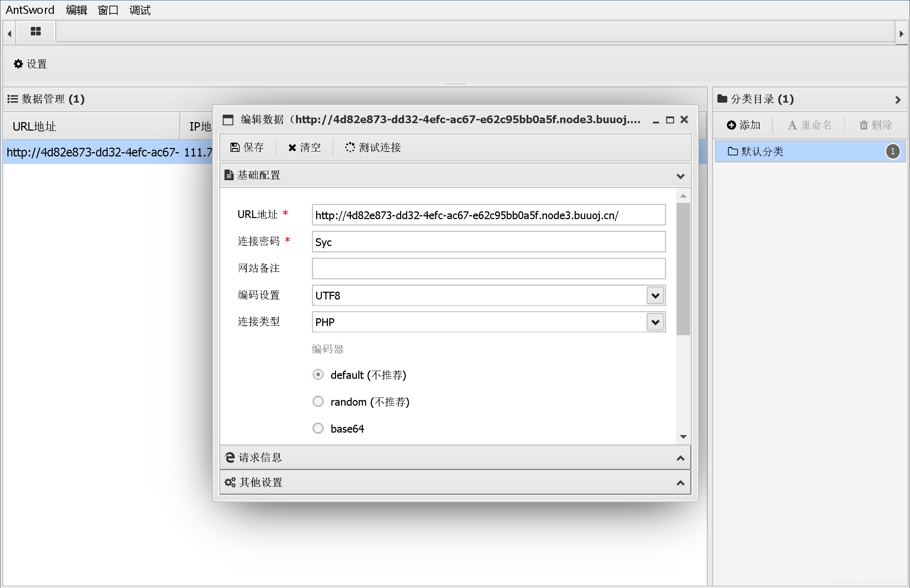Select the random (不推荐) encoder radio
The image size is (910, 588).
318,401
